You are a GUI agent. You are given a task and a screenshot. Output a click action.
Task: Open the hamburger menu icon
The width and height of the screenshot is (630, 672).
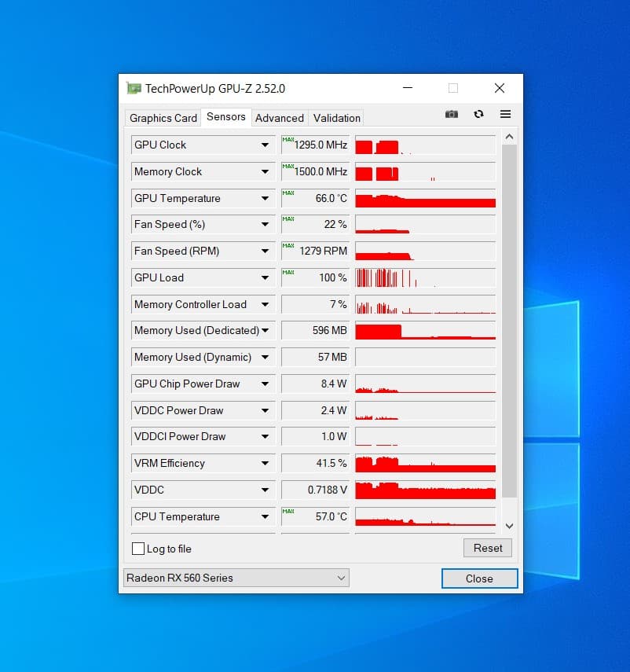[x=505, y=114]
